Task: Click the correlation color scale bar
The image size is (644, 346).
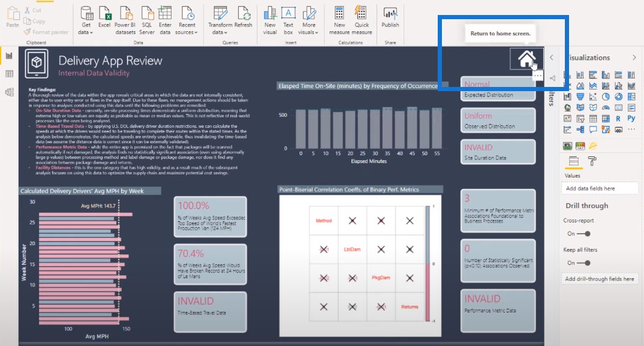Action: tap(428, 263)
